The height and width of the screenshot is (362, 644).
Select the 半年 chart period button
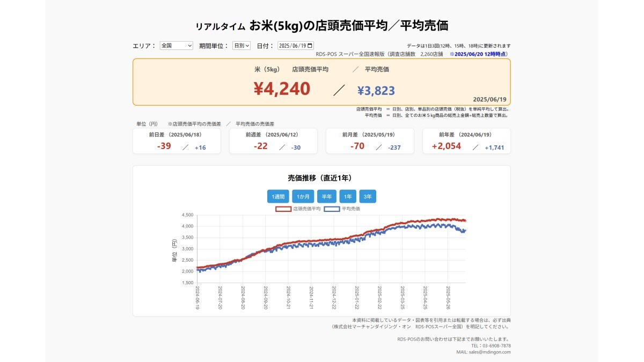[326, 196]
